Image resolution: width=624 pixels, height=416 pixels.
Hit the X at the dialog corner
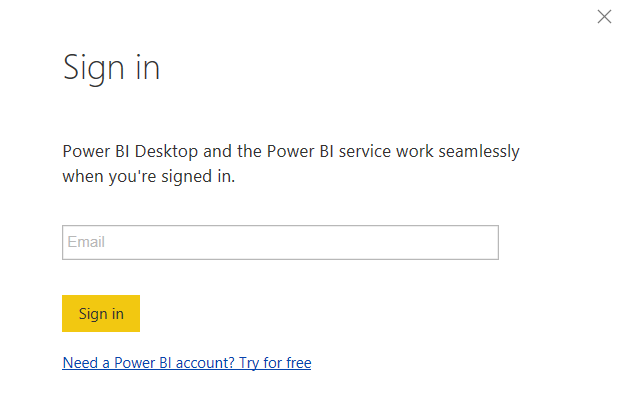pos(604,17)
